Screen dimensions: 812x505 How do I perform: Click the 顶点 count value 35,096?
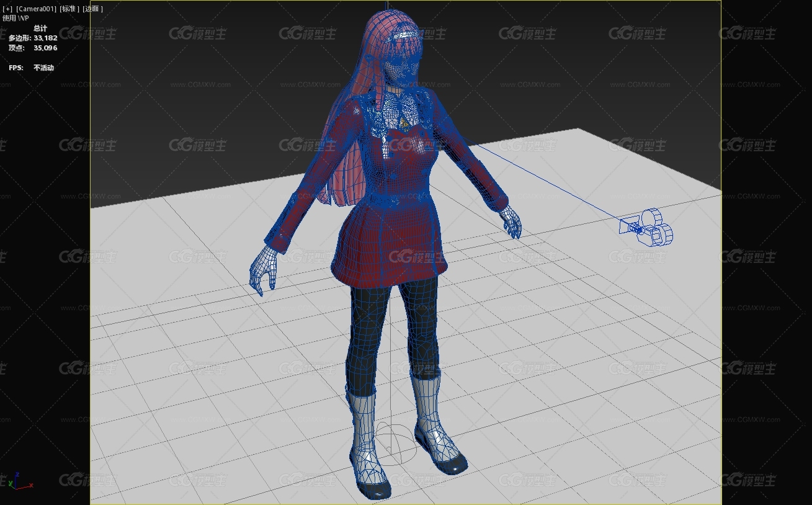coord(45,48)
